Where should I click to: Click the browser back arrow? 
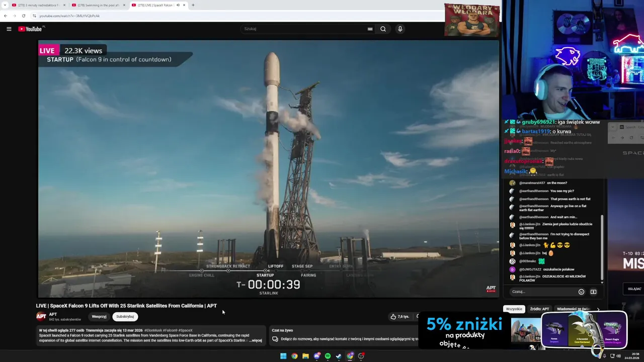click(6, 16)
